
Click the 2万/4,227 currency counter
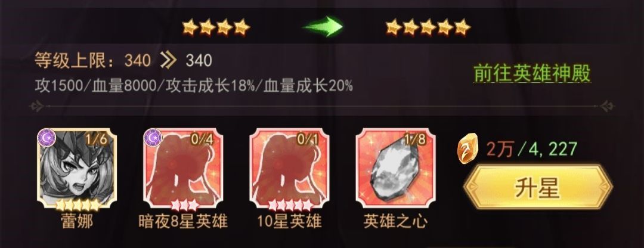(x=532, y=149)
